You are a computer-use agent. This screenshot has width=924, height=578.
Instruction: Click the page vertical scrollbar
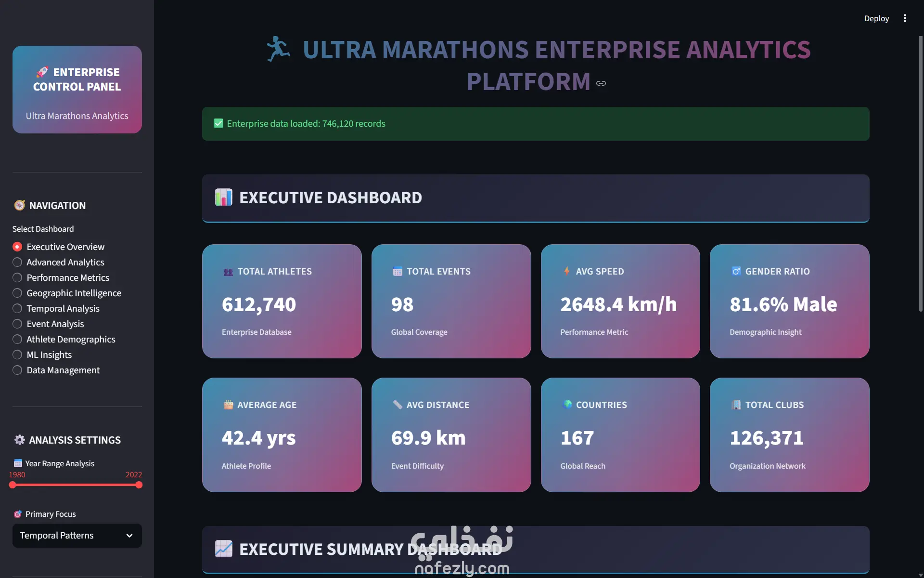(x=921, y=173)
